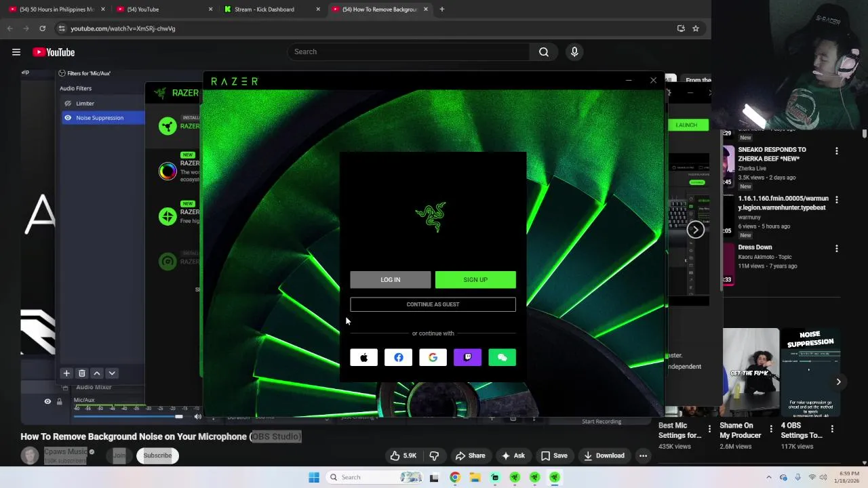Image resolution: width=868 pixels, height=488 pixels.
Task: Move selected filter down in OBS
Action: pos(112,373)
